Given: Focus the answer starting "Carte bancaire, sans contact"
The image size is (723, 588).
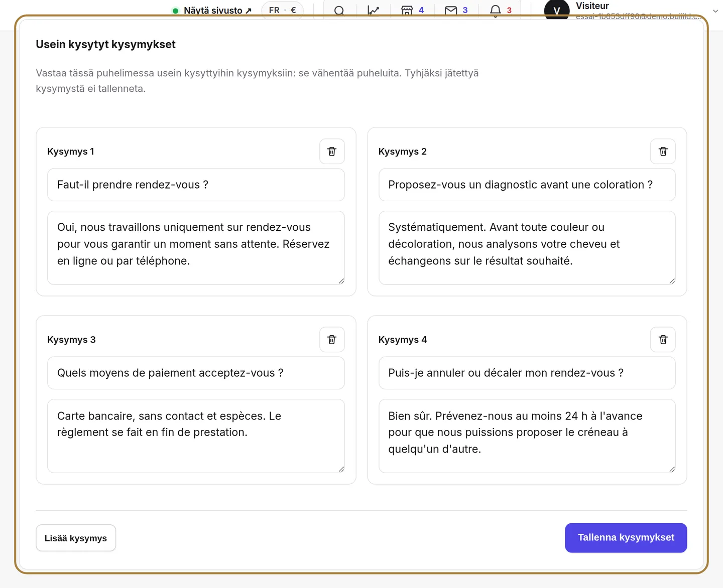Looking at the screenshot, I should (x=196, y=436).
